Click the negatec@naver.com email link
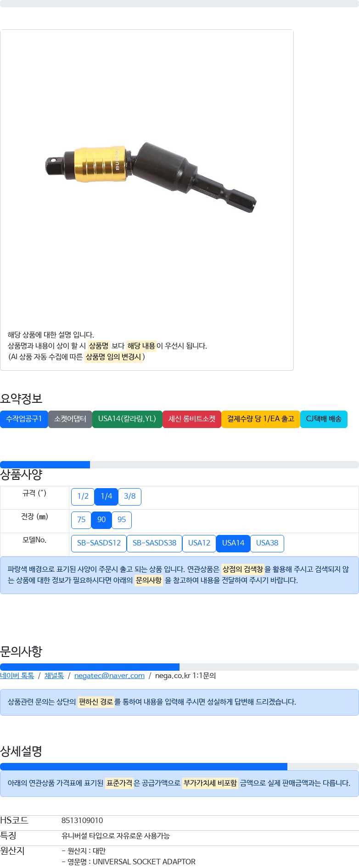Image resolution: width=359 pixels, height=868 pixels. (109, 675)
